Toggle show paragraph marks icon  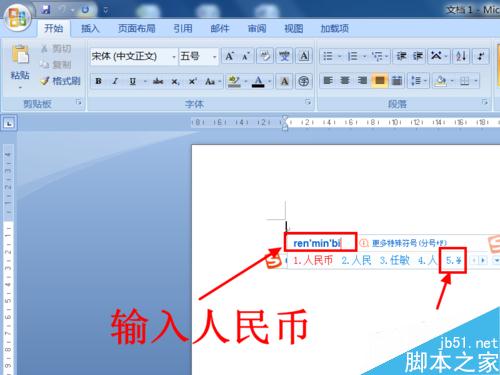tap(480, 56)
